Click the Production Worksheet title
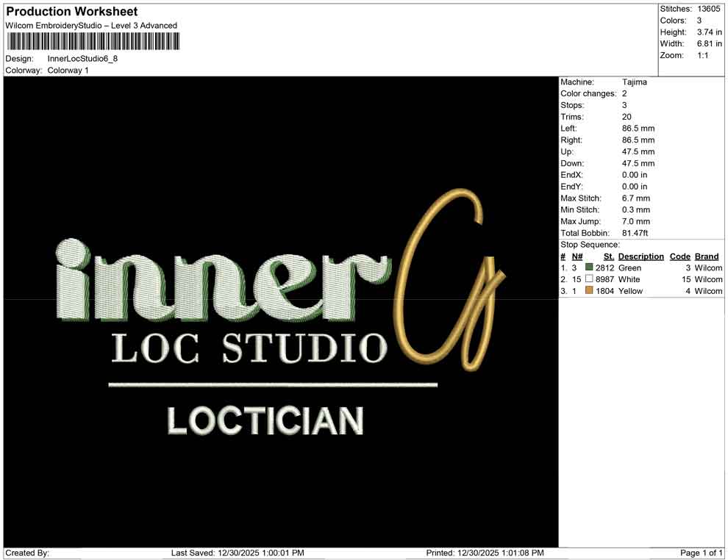Image resolution: width=728 pixels, height=560 pixels. (x=71, y=12)
